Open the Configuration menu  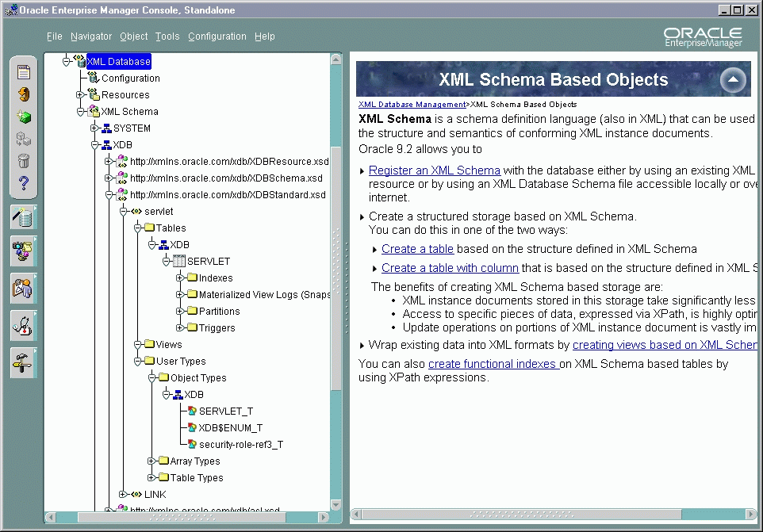217,36
